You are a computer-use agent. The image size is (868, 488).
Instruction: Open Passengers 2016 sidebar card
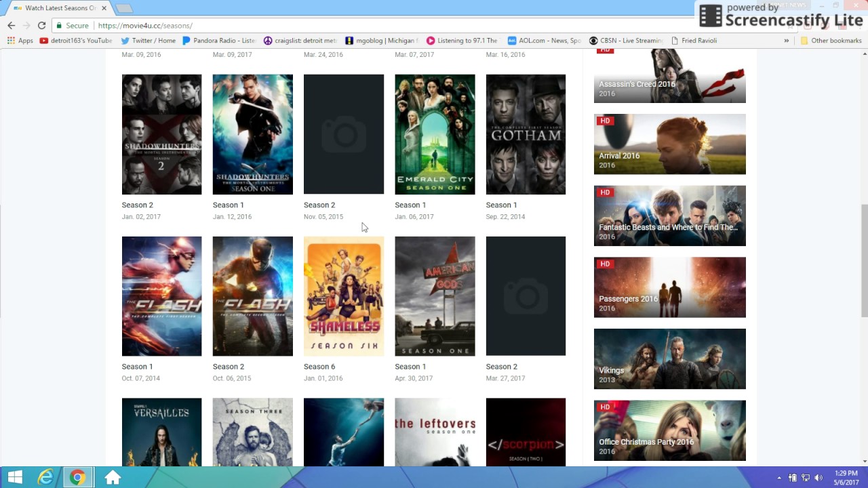[670, 287]
